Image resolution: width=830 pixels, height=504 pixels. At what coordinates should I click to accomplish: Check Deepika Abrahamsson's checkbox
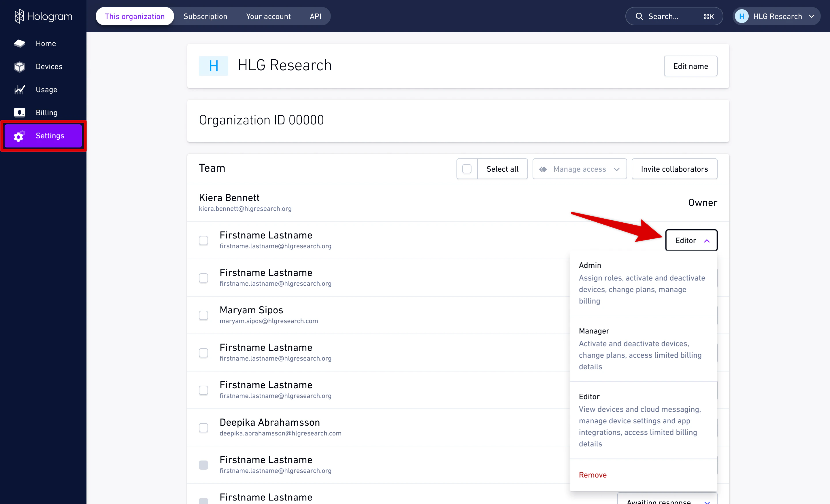[x=203, y=428]
